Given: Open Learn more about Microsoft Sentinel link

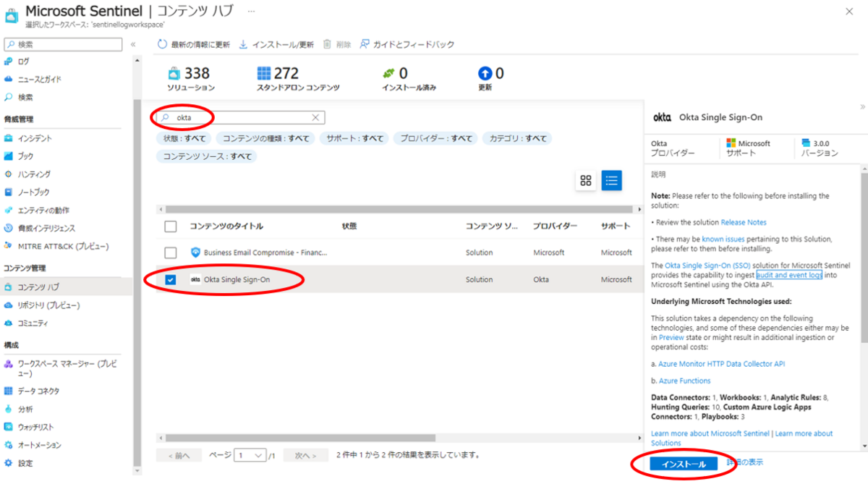Looking at the screenshot, I should (x=710, y=433).
